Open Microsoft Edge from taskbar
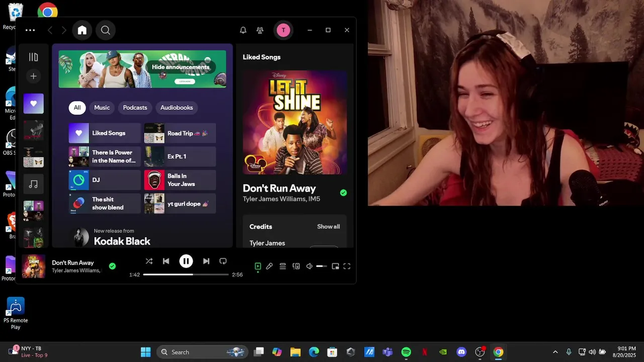The height and width of the screenshot is (362, 644). click(x=314, y=352)
